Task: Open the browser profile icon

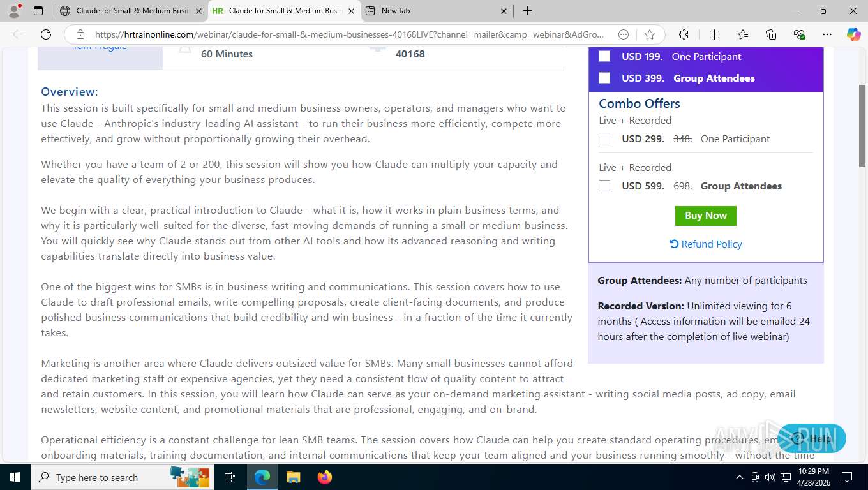Action: [14, 11]
